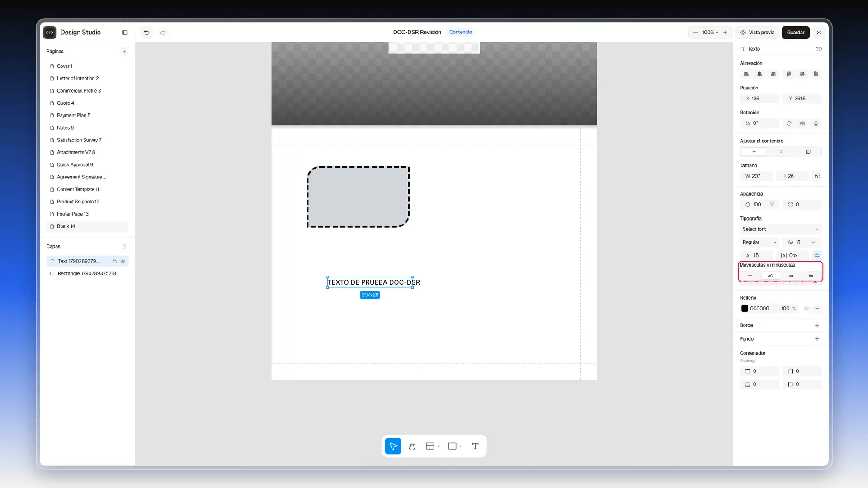The width and height of the screenshot is (868, 488).
Task: Set text case to uppercase AG
Action: pos(770,276)
